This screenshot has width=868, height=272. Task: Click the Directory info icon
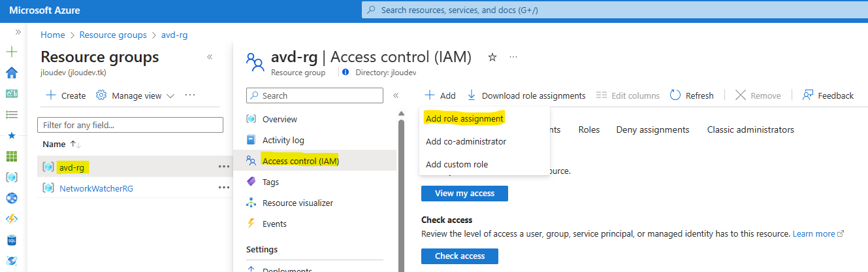[346, 73]
